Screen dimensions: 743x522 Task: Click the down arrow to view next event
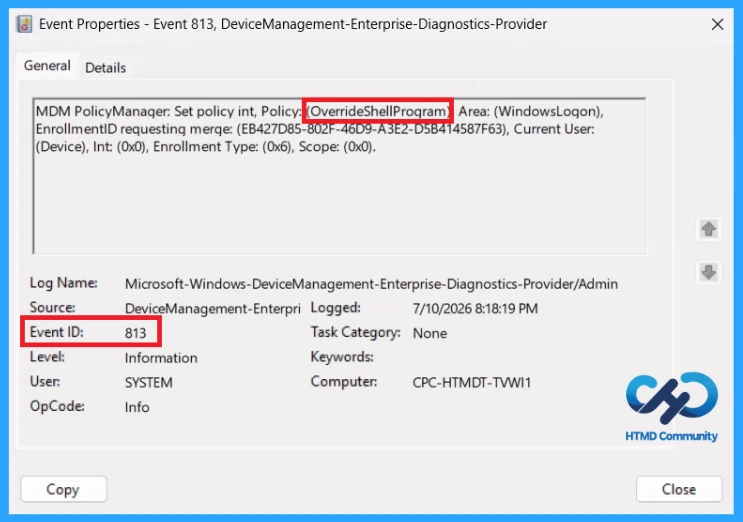pyautogui.click(x=708, y=272)
